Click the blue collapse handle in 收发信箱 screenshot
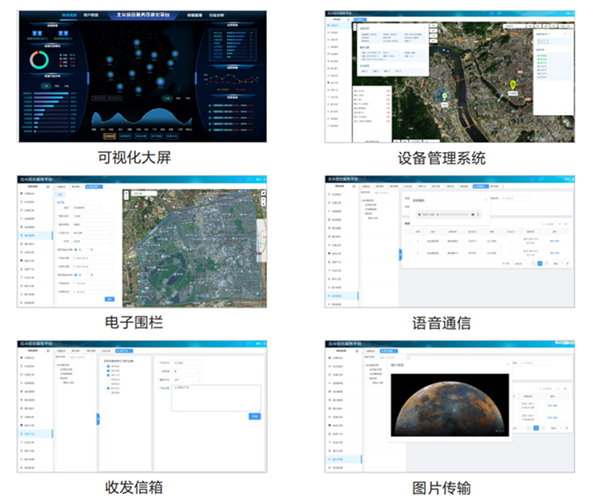 click(98, 419)
